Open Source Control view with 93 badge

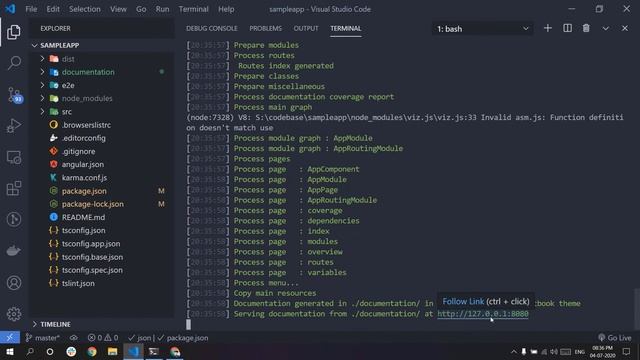[x=14, y=95]
